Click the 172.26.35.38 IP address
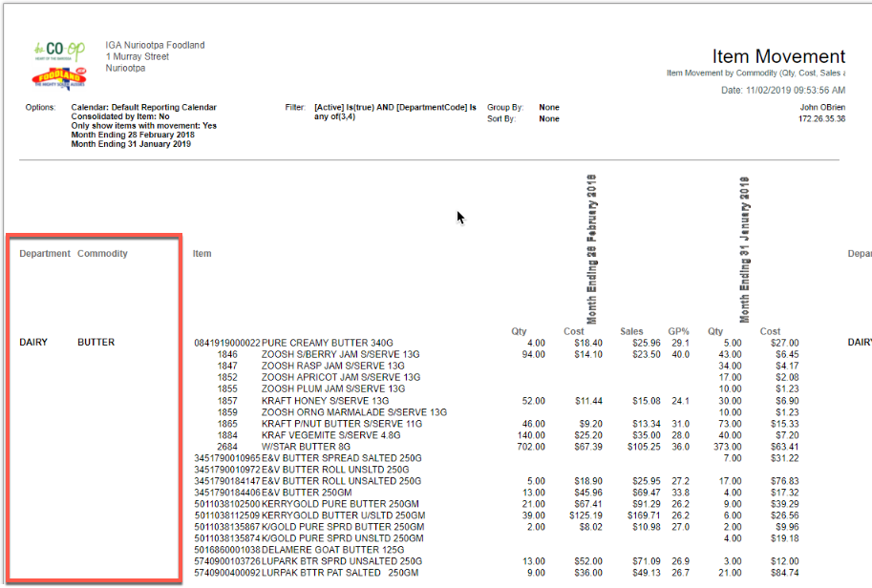The height and width of the screenshot is (588, 872). (x=822, y=119)
